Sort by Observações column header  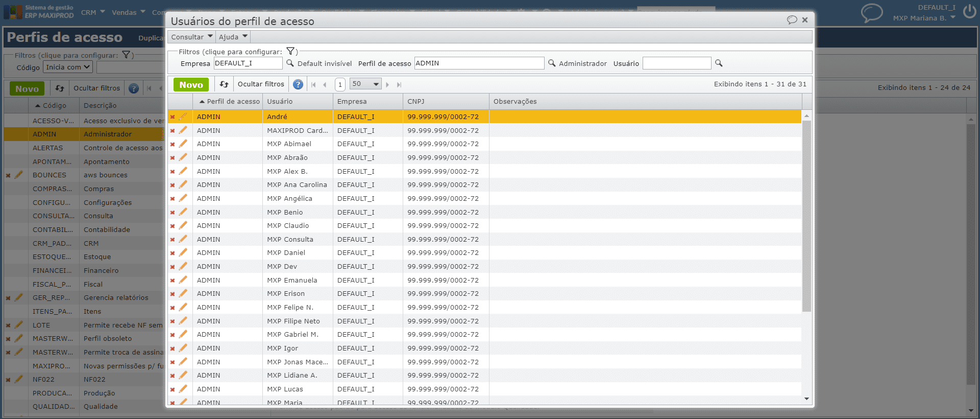pos(645,102)
